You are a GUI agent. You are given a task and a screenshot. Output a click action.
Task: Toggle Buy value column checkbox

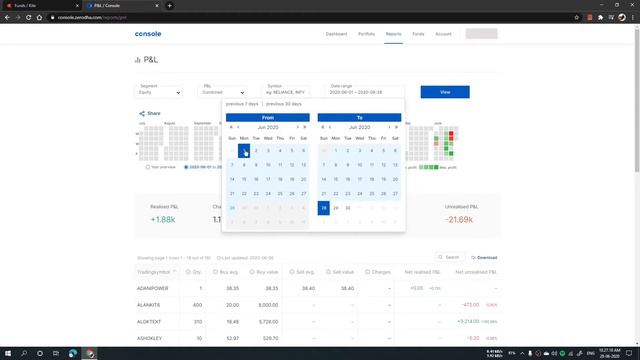(252, 272)
